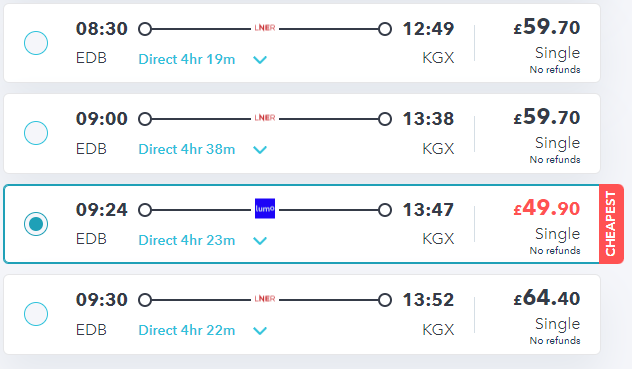Click the £49.90 cheapest fare price
Screen dimensions: 632x369
[547, 208]
